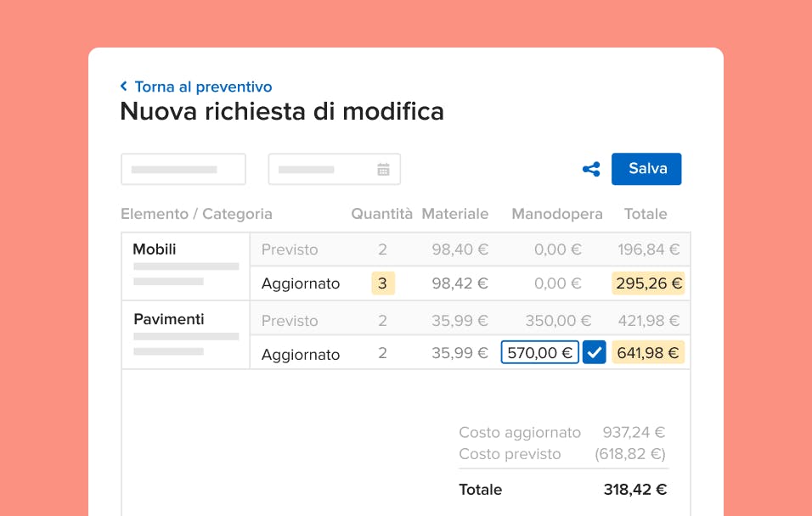Click the highlighted total 641,98 €
This screenshot has height=516, width=812.
point(649,353)
